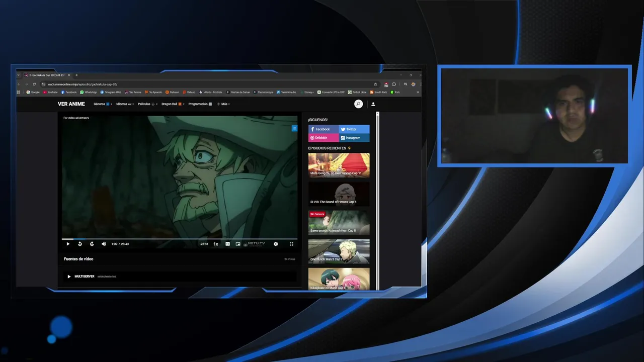644x362 pixels.
Task: Click the red extension icon in toolbar
Action: pyautogui.click(x=386, y=84)
